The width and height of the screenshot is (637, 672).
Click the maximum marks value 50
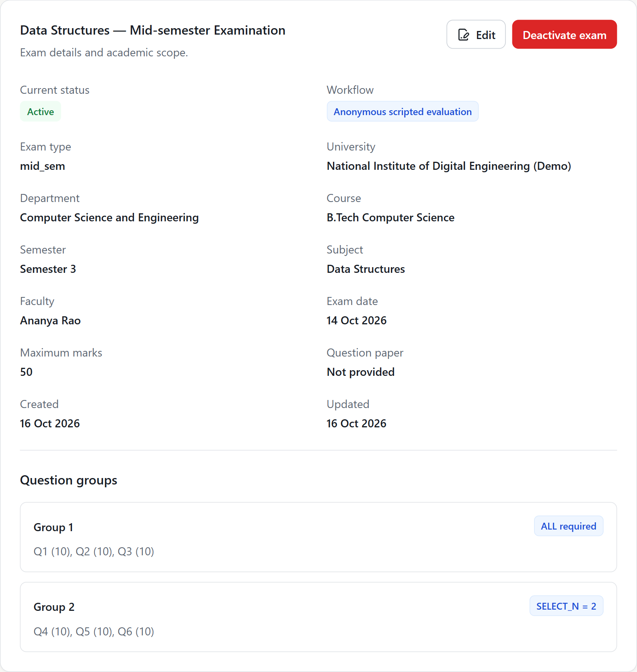click(26, 372)
